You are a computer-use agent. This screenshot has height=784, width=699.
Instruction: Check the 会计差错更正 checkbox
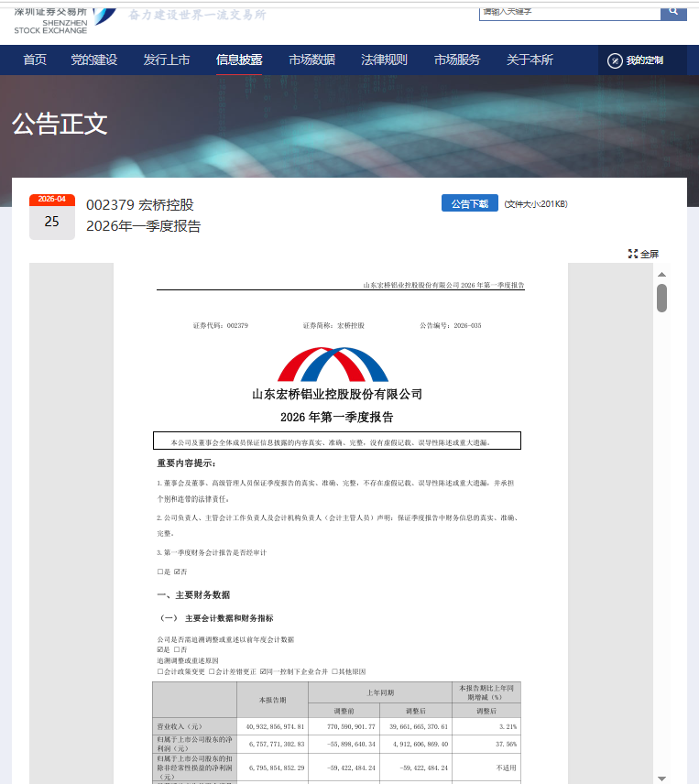click(212, 671)
